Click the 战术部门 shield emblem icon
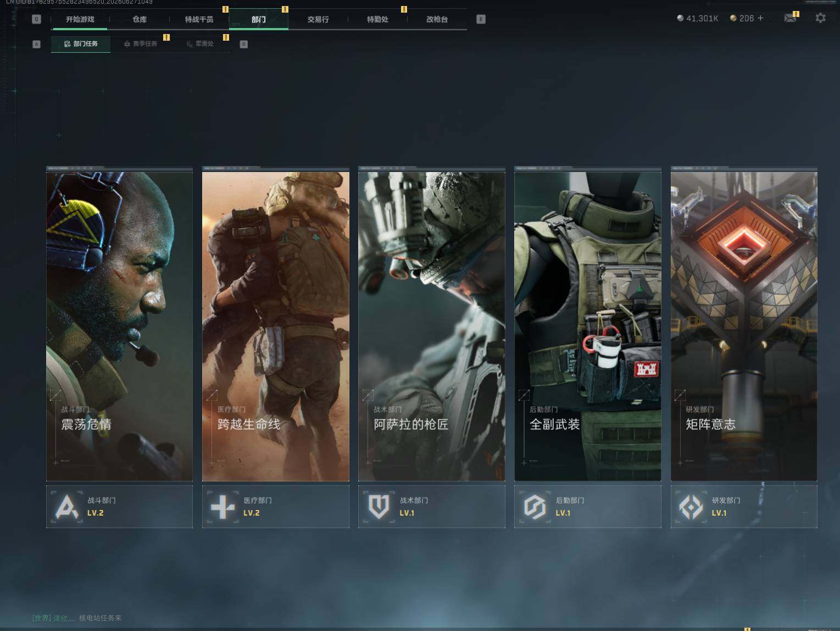 pyautogui.click(x=379, y=507)
